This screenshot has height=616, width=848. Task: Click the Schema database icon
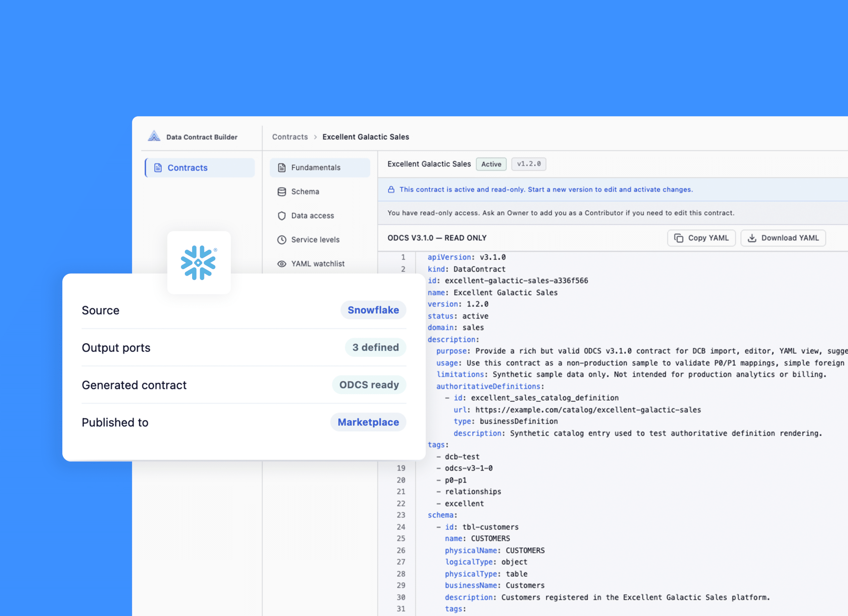pyautogui.click(x=282, y=192)
